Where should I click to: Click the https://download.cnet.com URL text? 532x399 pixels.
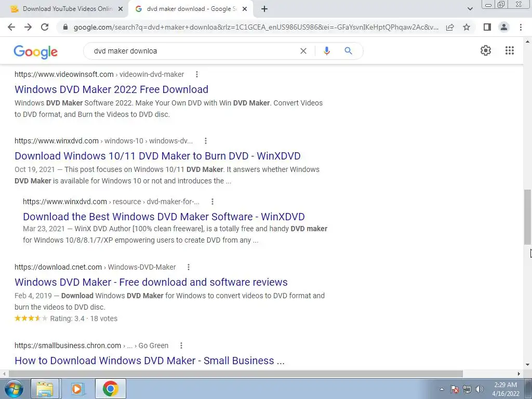58,267
